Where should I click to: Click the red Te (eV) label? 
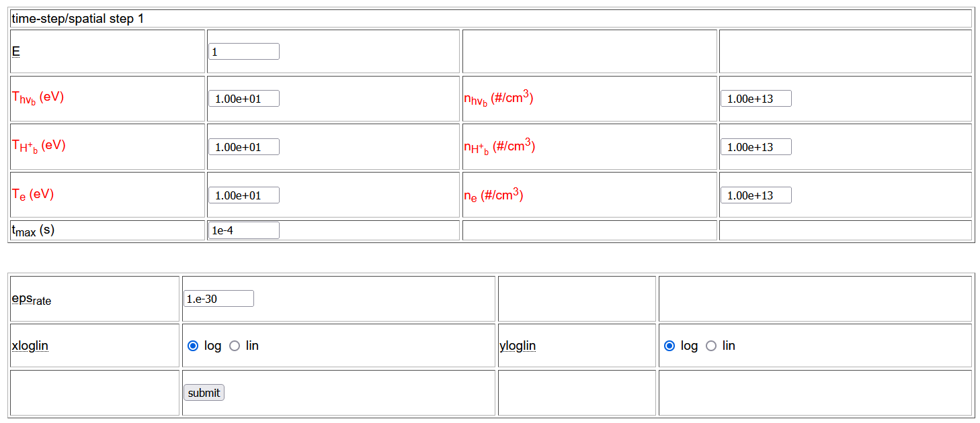32,195
